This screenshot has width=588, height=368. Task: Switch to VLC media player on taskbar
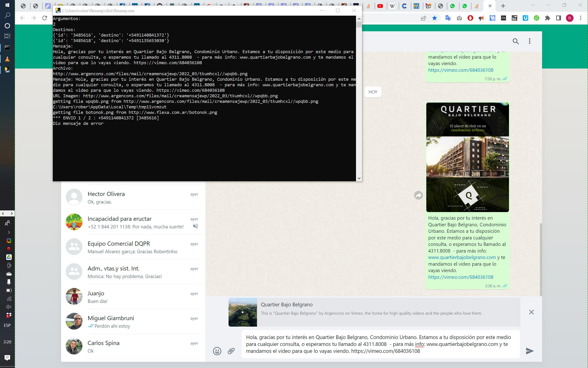(x=7, y=59)
